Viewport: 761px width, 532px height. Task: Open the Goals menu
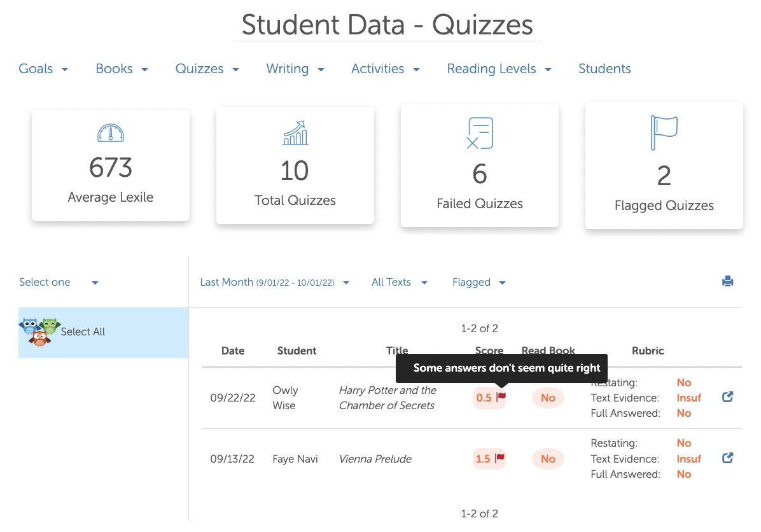(43, 69)
